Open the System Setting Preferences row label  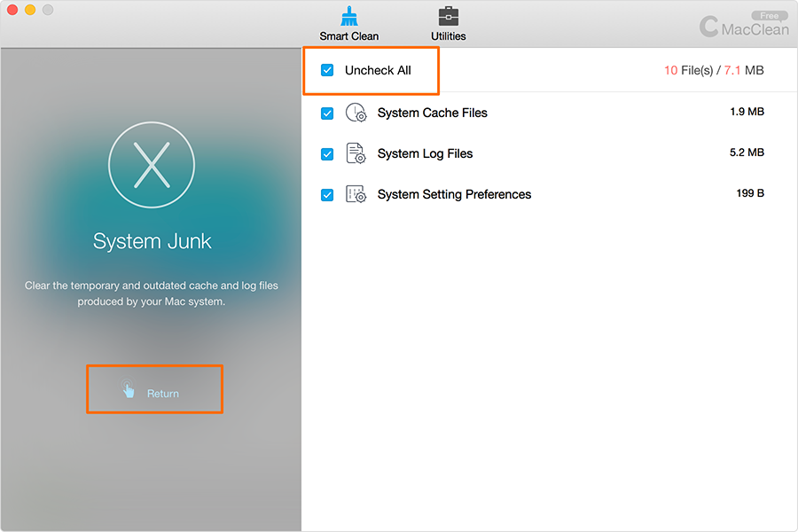point(454,194)
